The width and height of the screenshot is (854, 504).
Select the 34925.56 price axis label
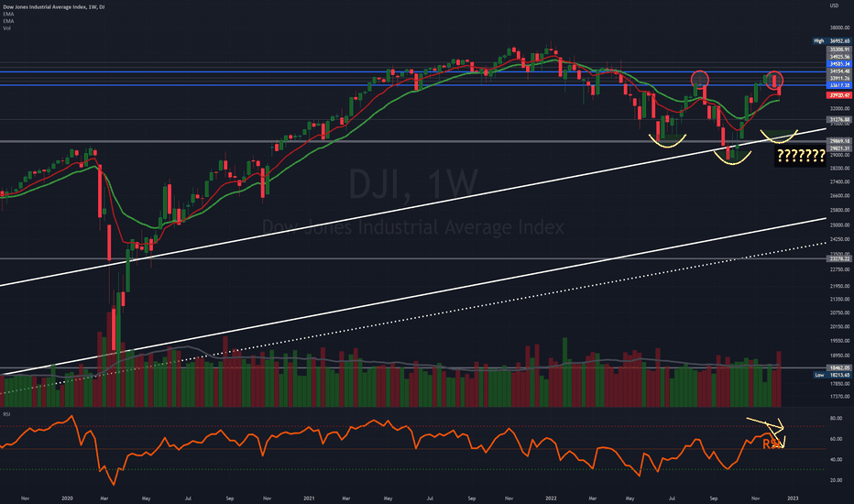[839, 57]
